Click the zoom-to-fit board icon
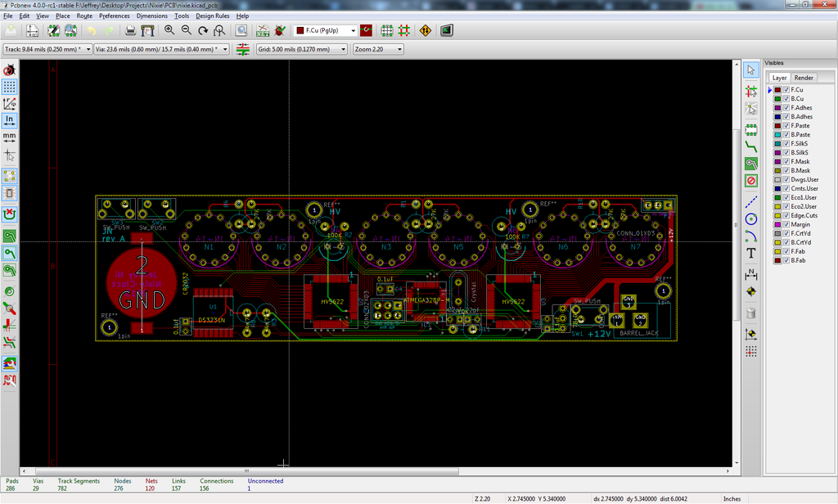838x504 pixels. click(x=219, y=30)
